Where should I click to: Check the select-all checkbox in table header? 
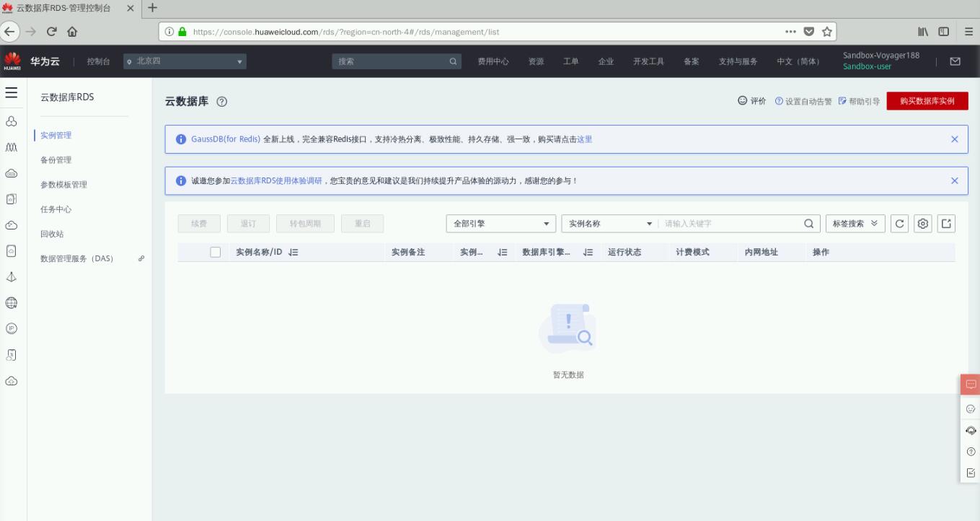click(215, 253)
